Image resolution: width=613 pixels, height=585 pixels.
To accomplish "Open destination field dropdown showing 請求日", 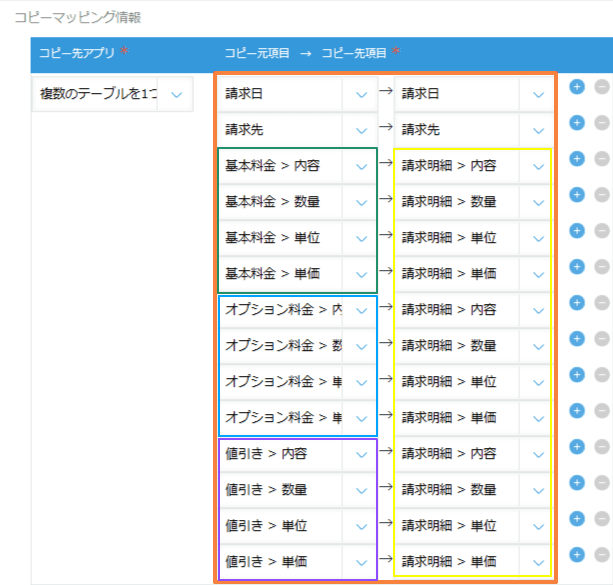I will (x=474, y=94).
